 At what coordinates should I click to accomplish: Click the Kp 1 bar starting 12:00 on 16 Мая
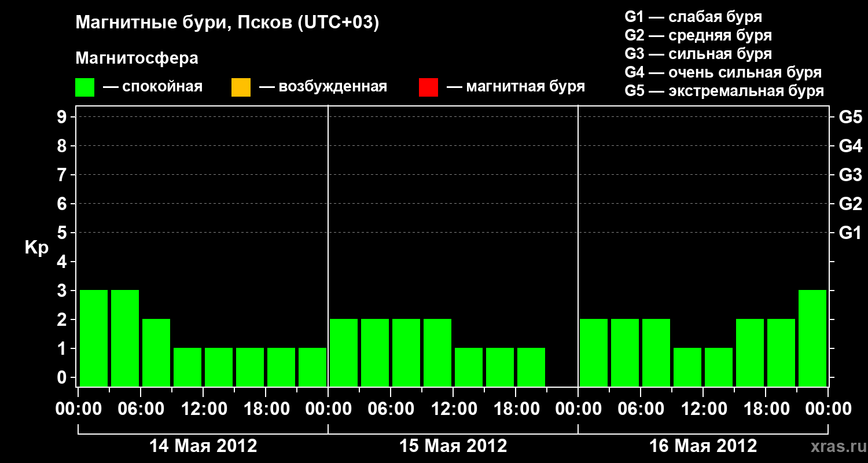click(x=719, y=367)
